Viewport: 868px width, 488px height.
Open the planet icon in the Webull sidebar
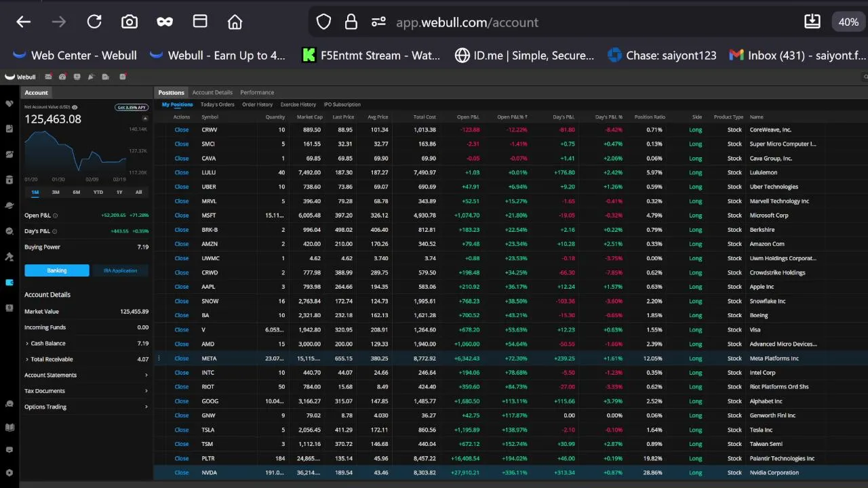click(9, 205)
